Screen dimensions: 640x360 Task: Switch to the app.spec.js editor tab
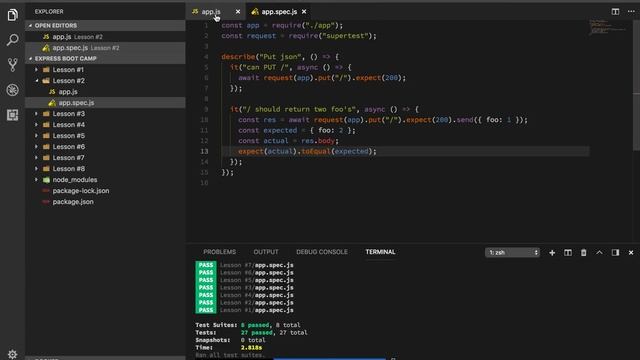[279, 12]
